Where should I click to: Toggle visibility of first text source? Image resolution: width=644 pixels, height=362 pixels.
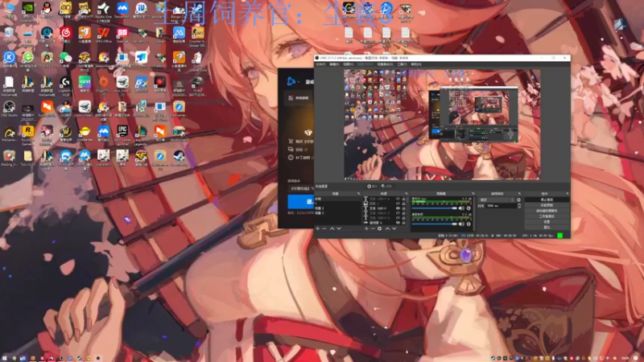[x=398, y=199]
